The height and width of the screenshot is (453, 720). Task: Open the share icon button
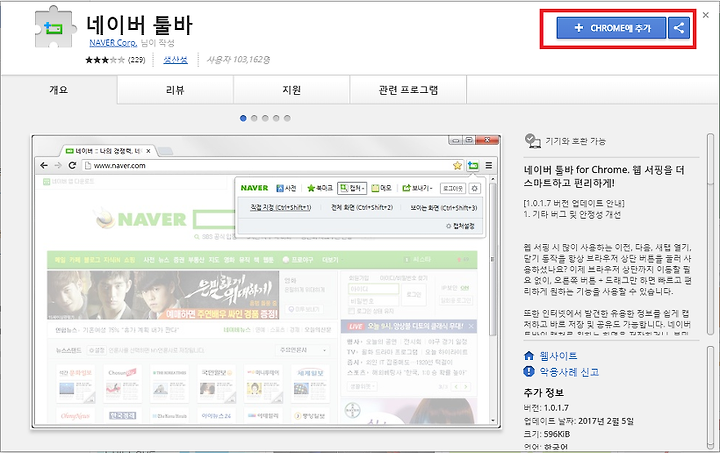[x=679, y=28]
